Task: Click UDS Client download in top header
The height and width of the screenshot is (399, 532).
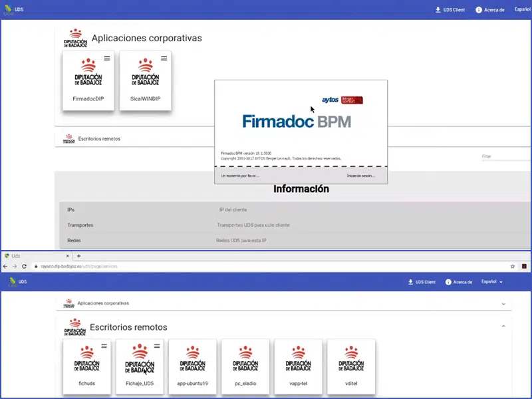Action: tap(450, 10)
